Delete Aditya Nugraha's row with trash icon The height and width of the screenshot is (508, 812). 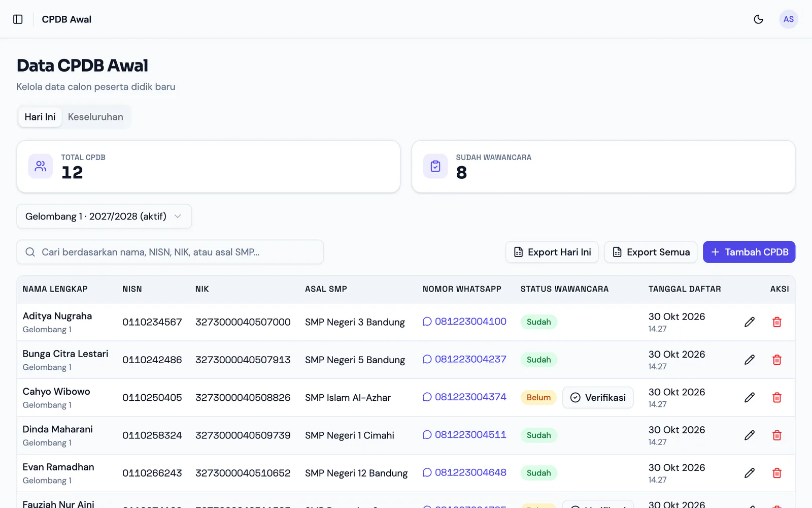coord(777,322)
